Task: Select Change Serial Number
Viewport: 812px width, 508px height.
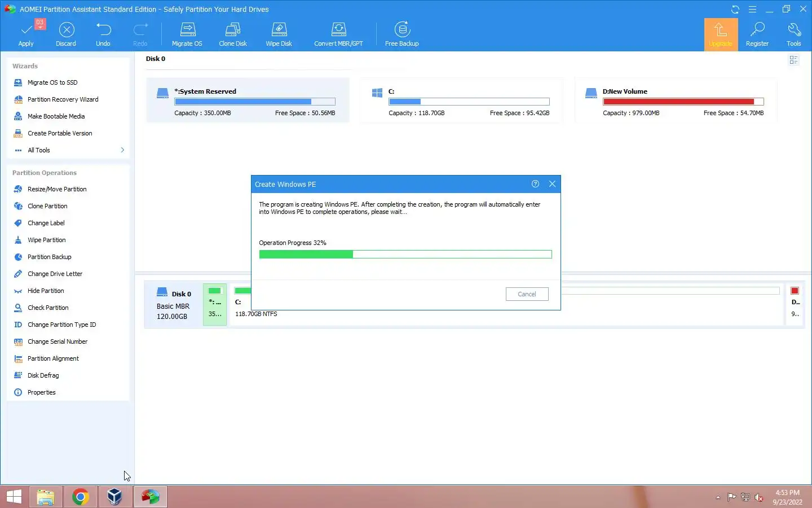Action: coord(58,341)
